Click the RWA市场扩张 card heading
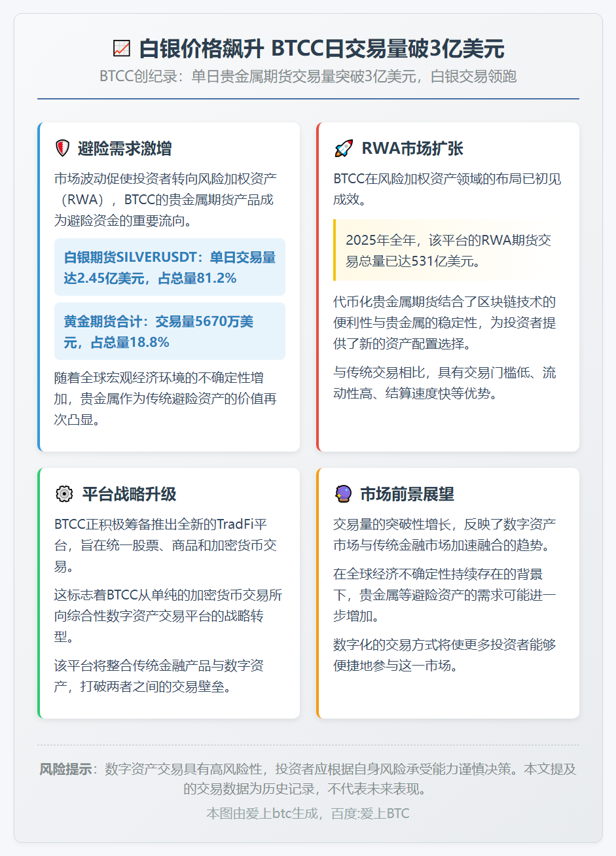Image resolution: width=616 pixels, height=856 pixels. 412,149
